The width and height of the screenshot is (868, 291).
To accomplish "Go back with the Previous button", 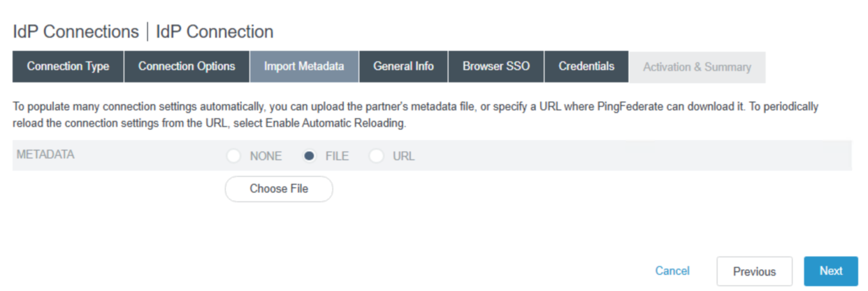I will point(754,271).
